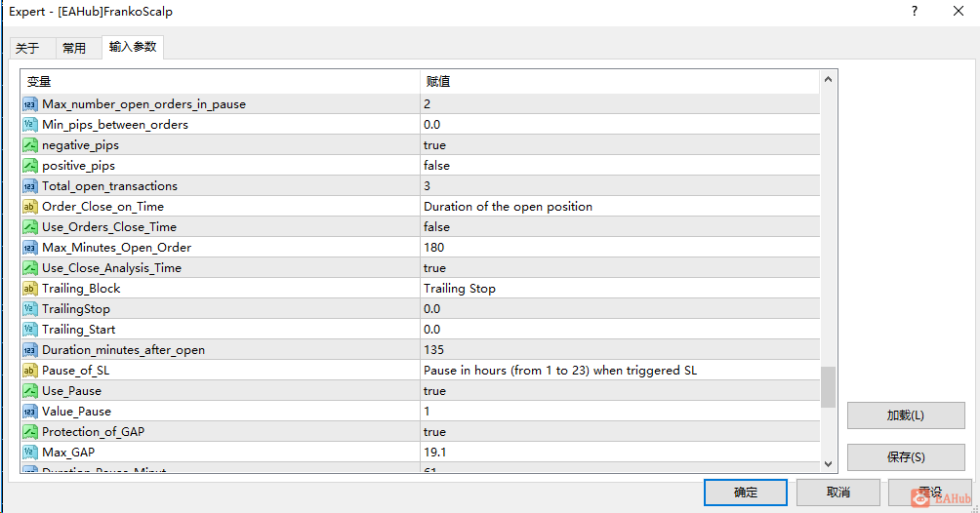
Task: Click the Max_GAP value 19.1
Action: [x=435, y=452]
